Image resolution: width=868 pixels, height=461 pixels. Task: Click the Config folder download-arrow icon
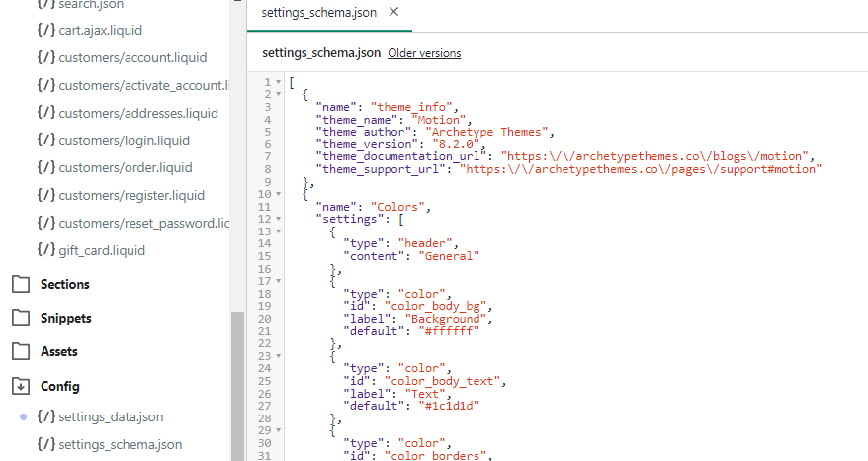pyautogui.click(x=21, y=386)
